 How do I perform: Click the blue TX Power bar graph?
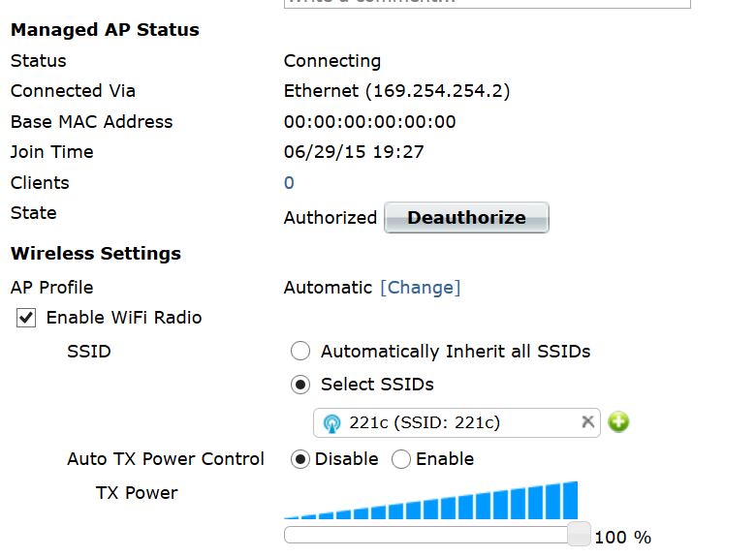[431, 504]
